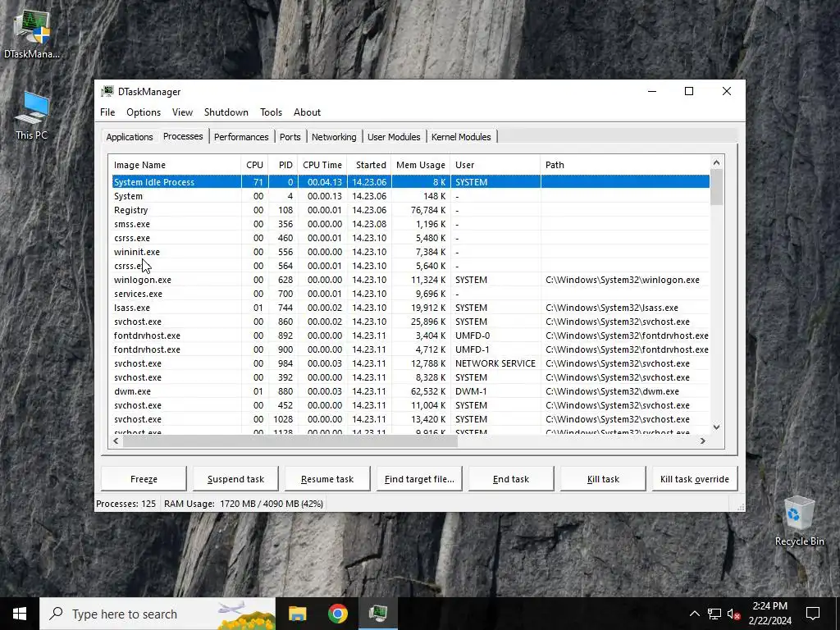Viewport: 840px width, 630px height.
Task: Sort by the Mem Usage column header
Action: (421, 165)
